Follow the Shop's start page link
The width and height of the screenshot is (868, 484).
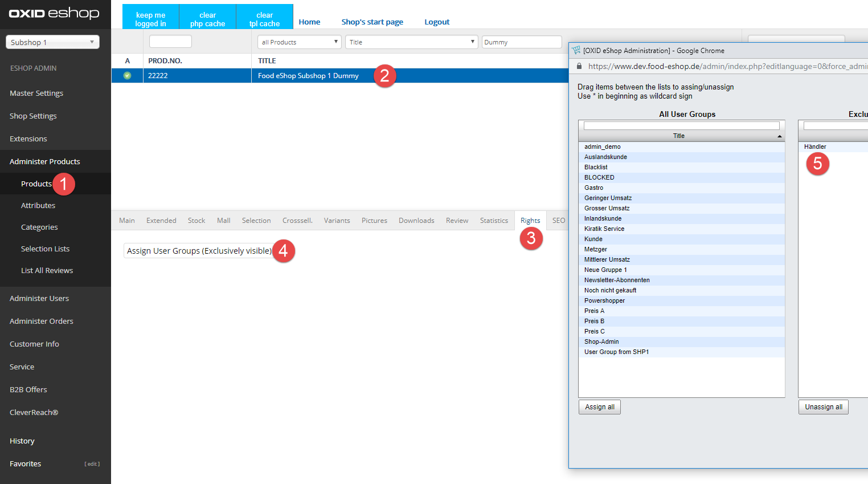[372, 22]
